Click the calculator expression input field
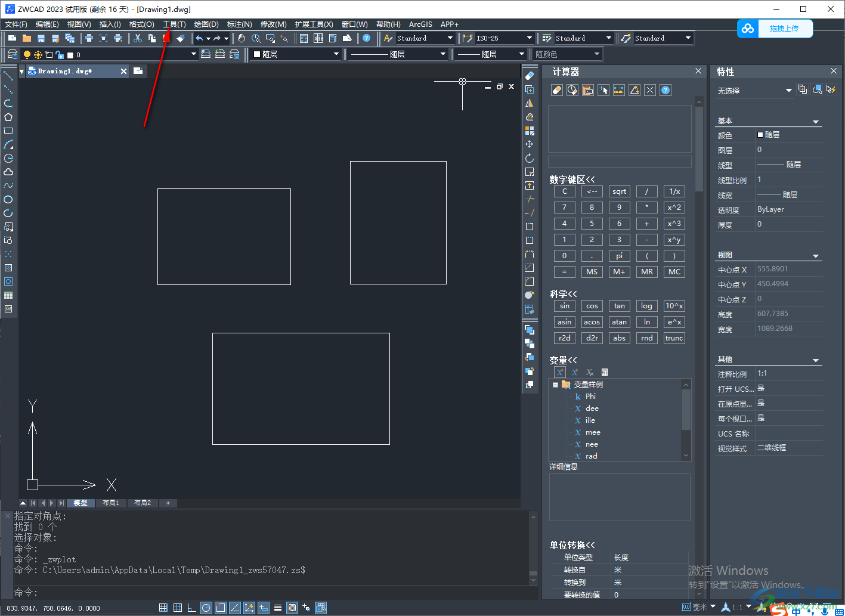 pyautogui.click(x=620, y=162)
